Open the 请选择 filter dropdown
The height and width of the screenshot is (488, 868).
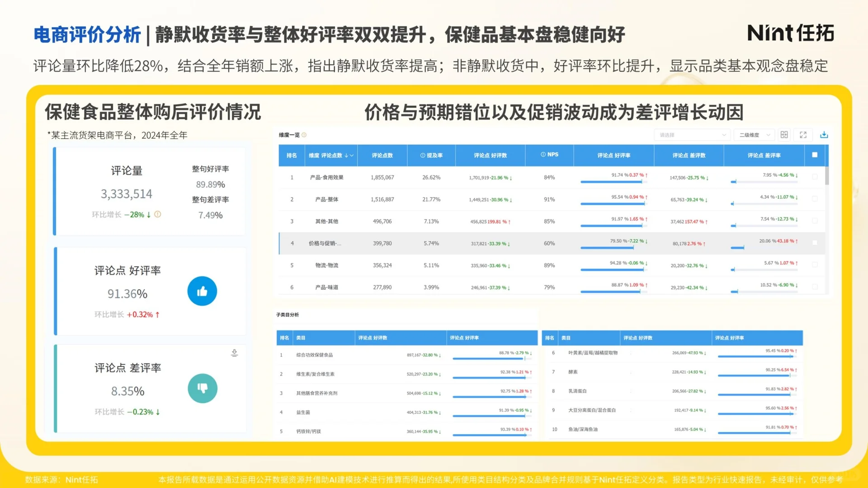692,135
